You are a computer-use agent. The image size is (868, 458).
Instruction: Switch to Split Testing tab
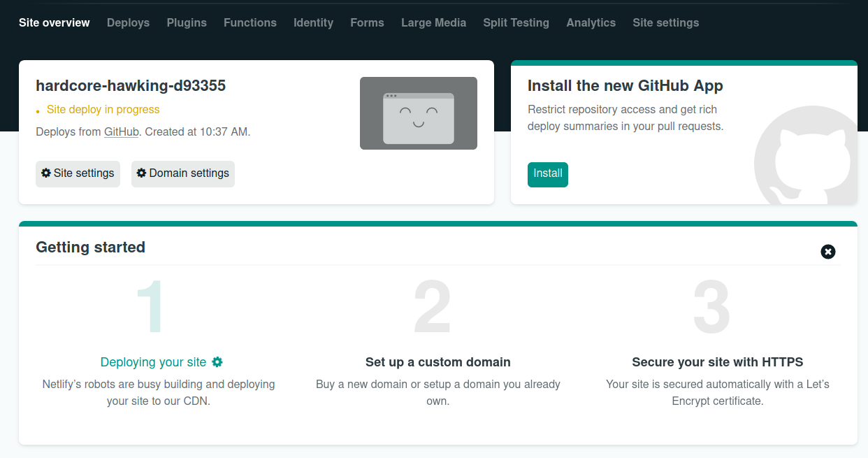(516, 22)
